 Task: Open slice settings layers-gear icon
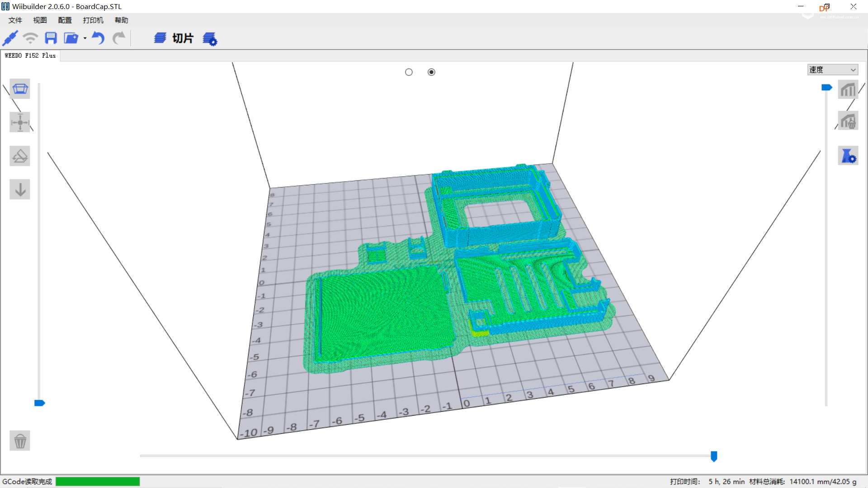pos(210,39)
